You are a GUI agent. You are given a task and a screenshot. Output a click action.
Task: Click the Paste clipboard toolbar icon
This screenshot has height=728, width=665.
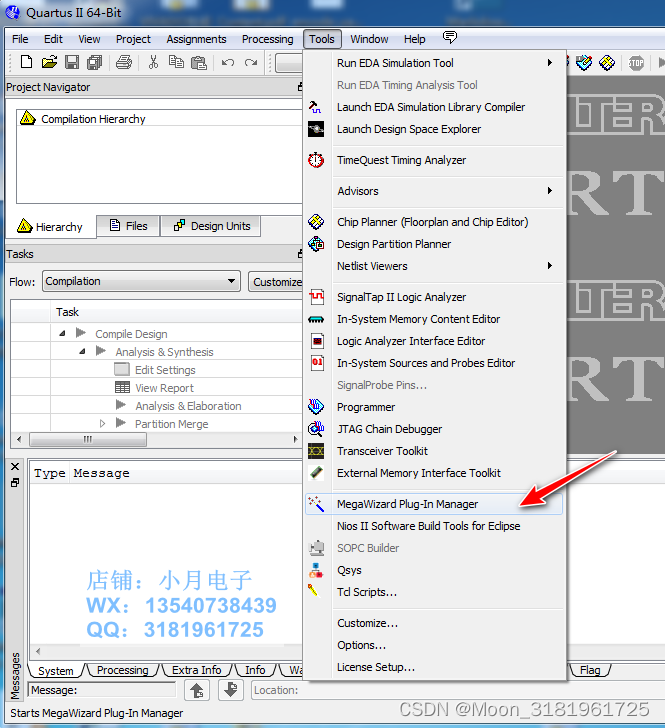point(199,62)
